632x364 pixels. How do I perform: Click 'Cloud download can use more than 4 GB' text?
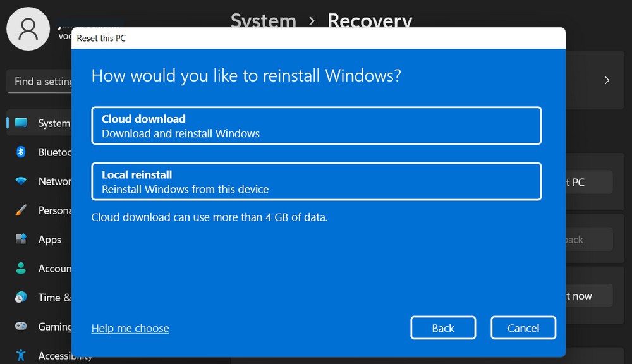click(x=210, y=217)
